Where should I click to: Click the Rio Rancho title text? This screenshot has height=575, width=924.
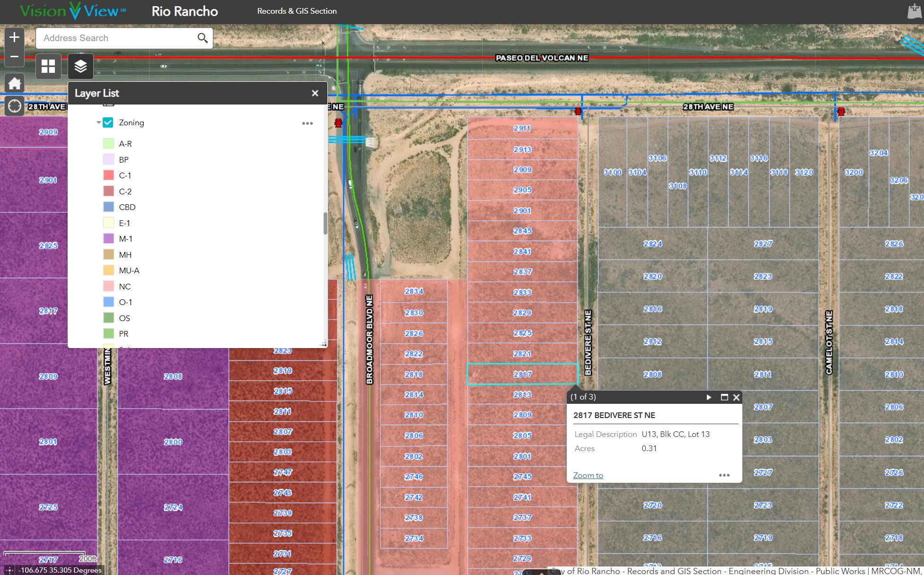point(185,11)
